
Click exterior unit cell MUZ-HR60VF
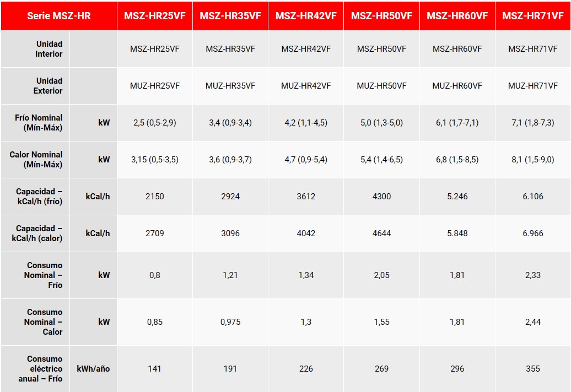457,86
